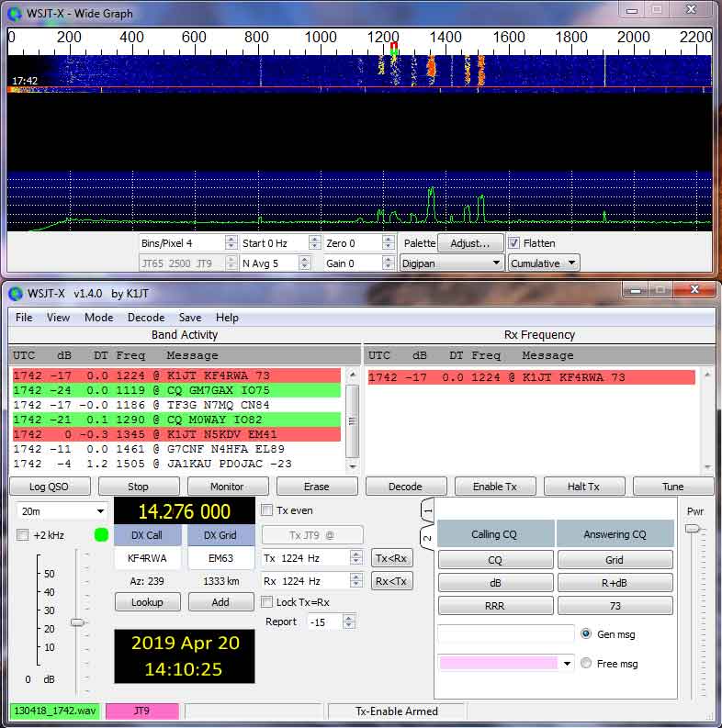Viewport: 722px width, 728px height.
Task: Expand the Digipan palette dropdown
Action: [451, 263]
